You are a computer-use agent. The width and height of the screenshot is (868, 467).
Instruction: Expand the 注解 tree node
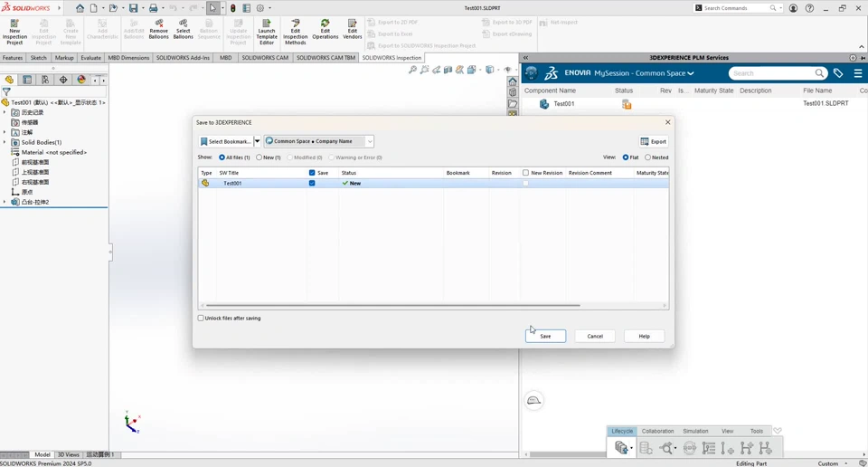[x=5, y=132]
